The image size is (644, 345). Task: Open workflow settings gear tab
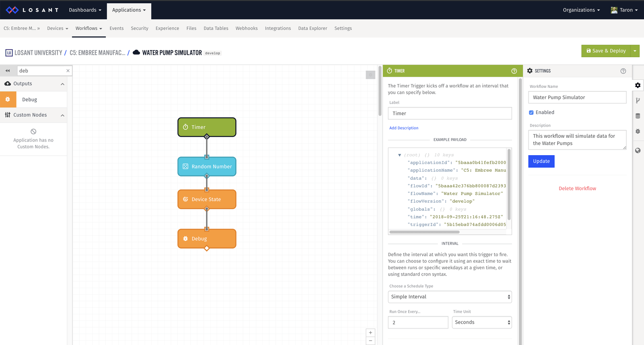(x=638, y=85)
